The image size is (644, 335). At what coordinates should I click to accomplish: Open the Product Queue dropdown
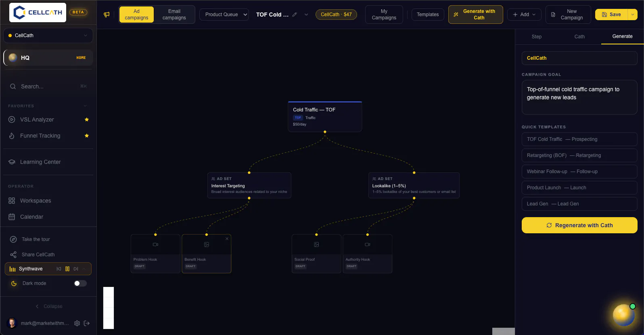point(224,15)
